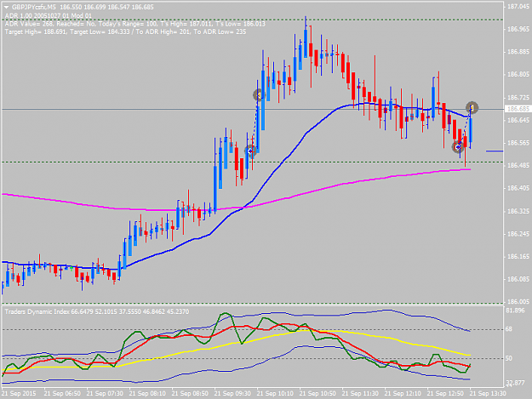
Task: Select the trade marker circle near 186.725 at the 09:30 rally
Action: pyautogui.click(x=259, y=95)
